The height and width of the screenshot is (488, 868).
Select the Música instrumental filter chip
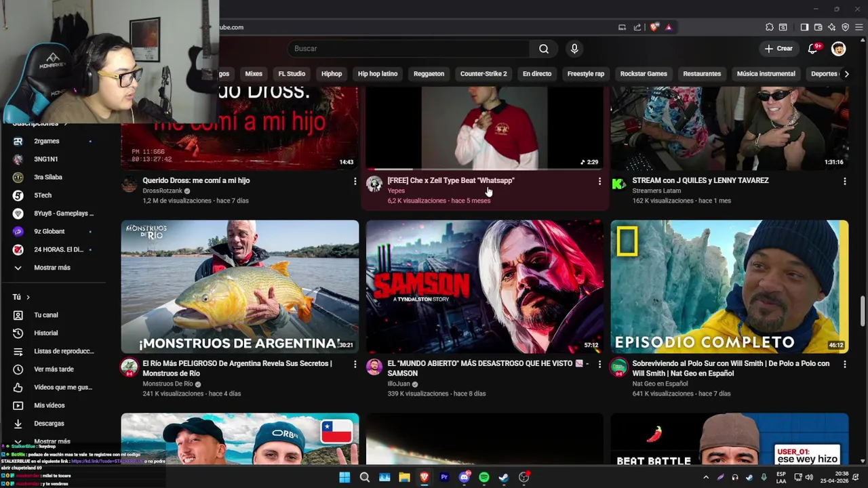(766, 74)
